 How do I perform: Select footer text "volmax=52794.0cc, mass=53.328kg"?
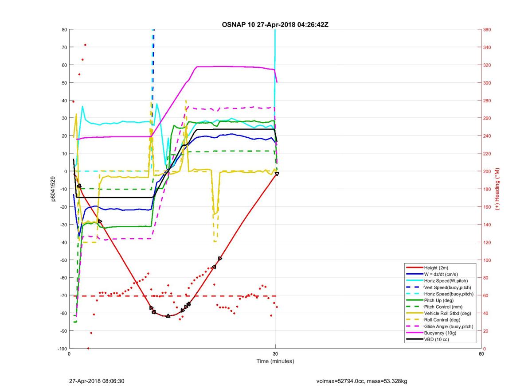362,381
